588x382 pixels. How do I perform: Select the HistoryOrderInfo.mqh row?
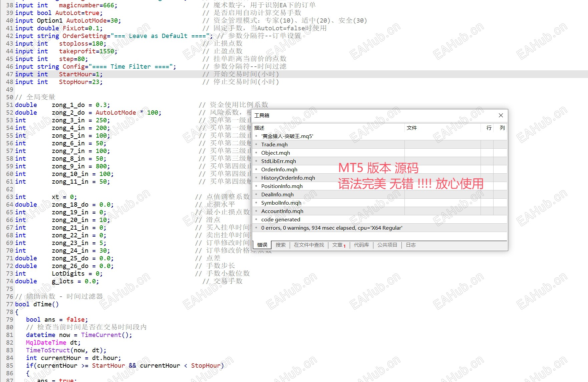(380, 178)
